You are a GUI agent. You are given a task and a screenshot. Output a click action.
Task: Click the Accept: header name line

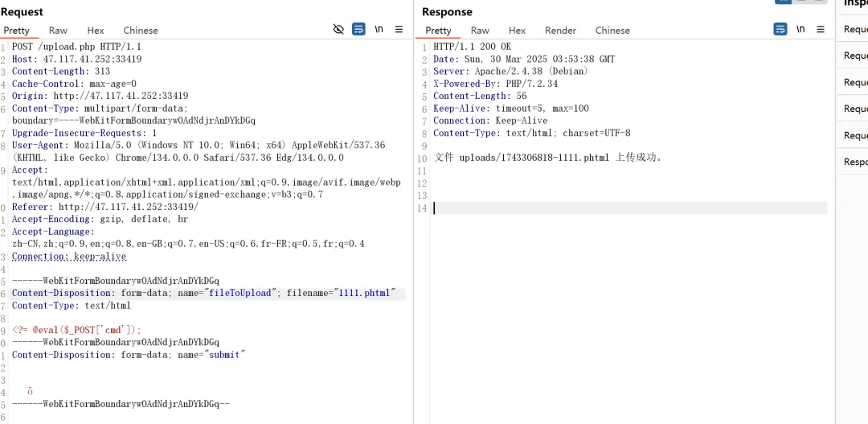pos(30,170)
